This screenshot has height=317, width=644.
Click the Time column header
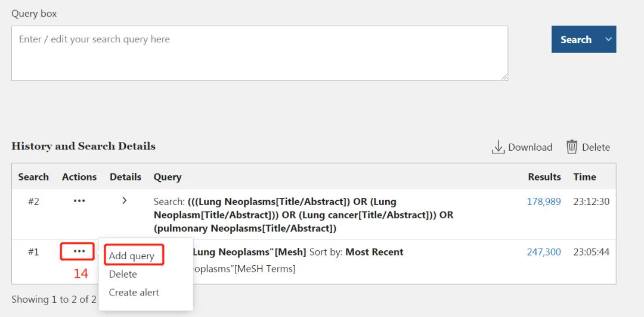585,177
